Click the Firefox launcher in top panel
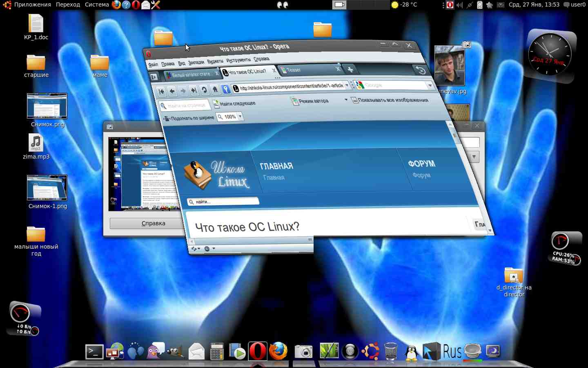The width and height of the screenshot is (588, 368). pos(116,5)
